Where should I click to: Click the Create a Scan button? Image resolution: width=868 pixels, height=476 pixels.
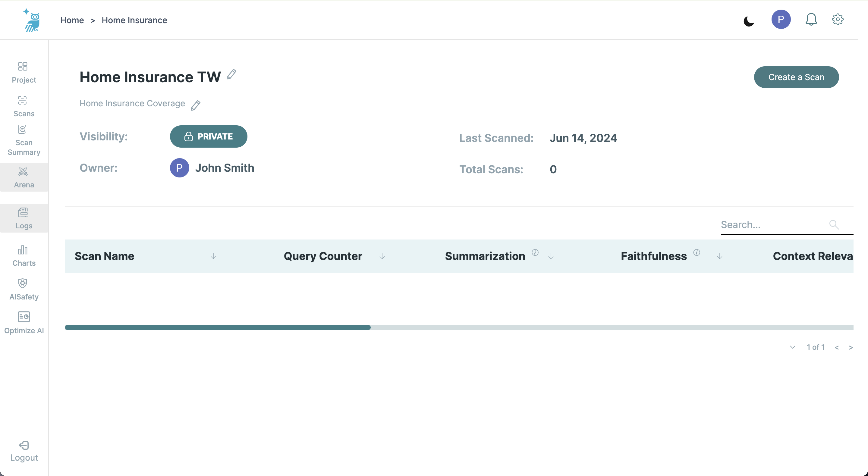(x=796, y=77)
